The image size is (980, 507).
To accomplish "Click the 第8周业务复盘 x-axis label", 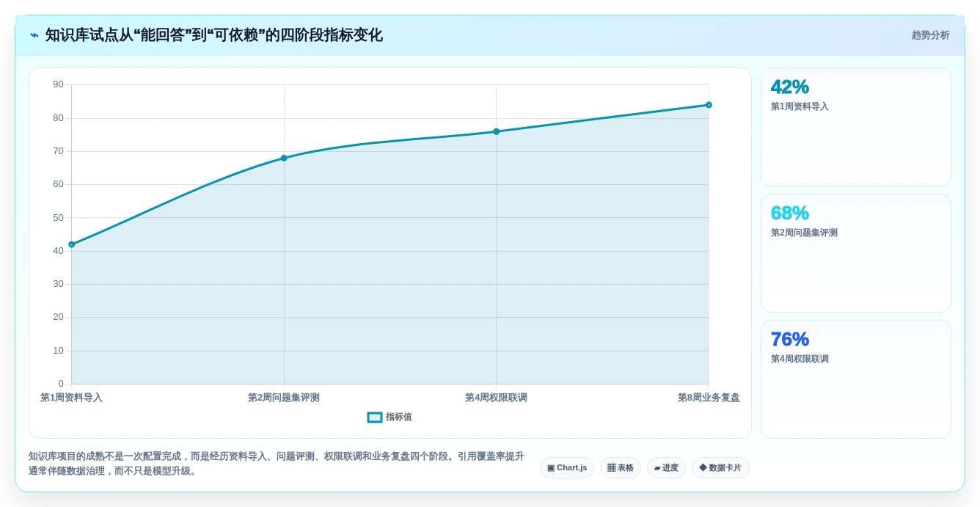I will pyautogui.click(x=709, y=398).
